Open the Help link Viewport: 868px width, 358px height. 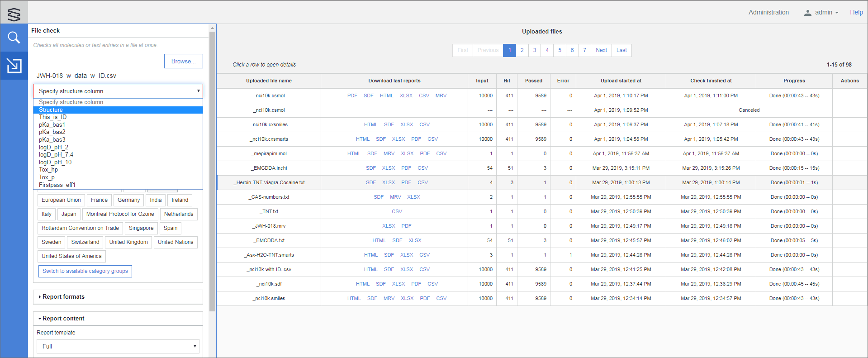pyautogui.click(x=856, y=13)
